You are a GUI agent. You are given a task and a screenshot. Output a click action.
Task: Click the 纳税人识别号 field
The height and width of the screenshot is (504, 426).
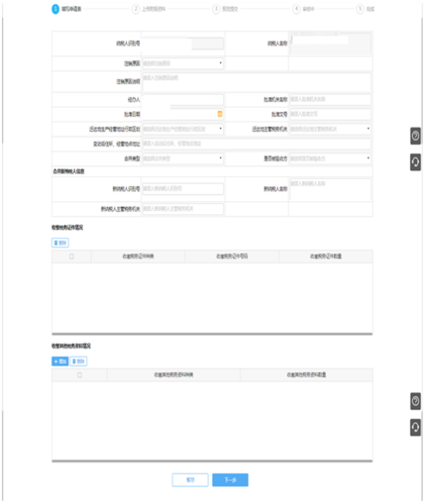pyautogui.click(x=183, y=43)
